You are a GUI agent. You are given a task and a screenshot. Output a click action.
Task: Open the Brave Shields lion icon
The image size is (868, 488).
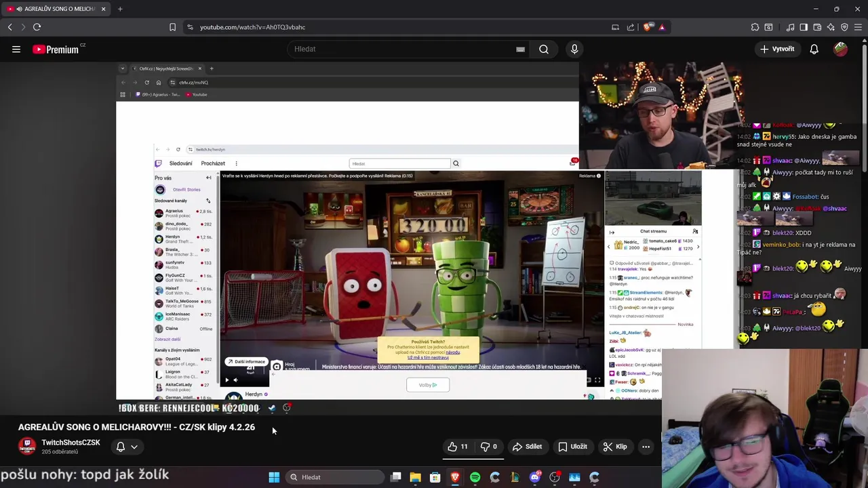click(x=648, y=27)
